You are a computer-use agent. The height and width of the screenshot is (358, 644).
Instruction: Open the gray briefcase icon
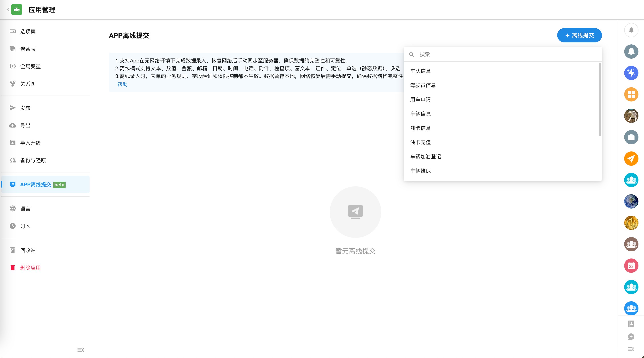[x=631, y=137]
